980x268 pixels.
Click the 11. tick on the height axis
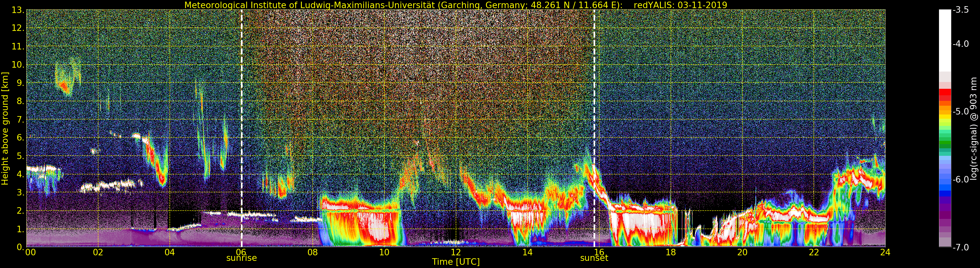[x=18, y=47]
